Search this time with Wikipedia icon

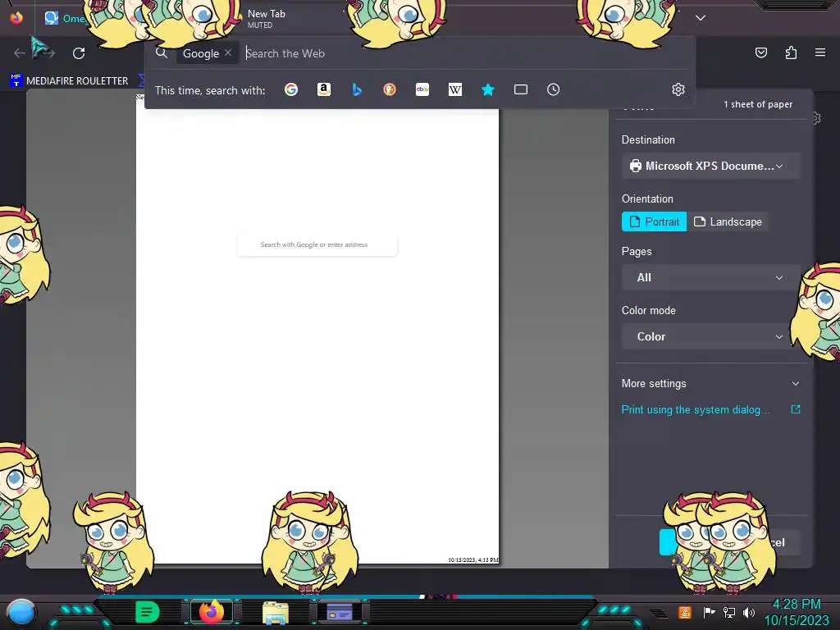[x=454, y=89]
